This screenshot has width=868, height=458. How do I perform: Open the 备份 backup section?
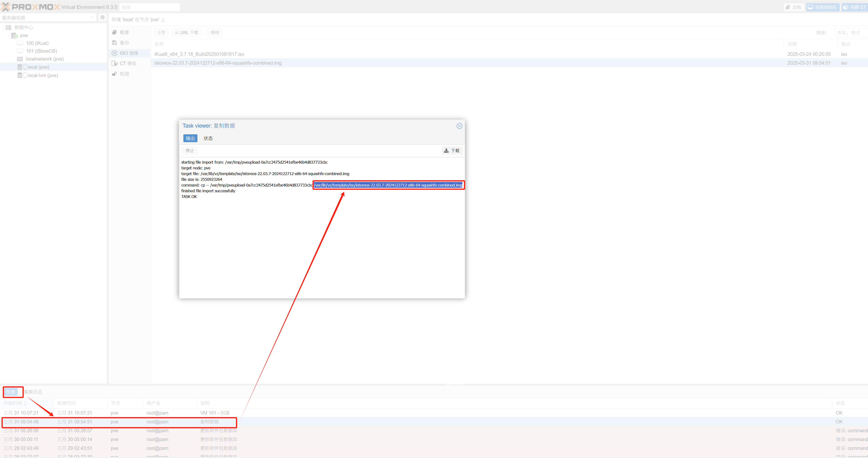(x=124, y=43)
